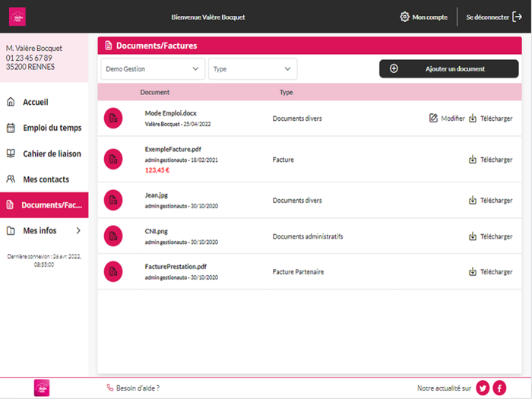Open the Mes infos menu label
The height and width of the screenshot is (399, 532).
(x=40, y=231)
